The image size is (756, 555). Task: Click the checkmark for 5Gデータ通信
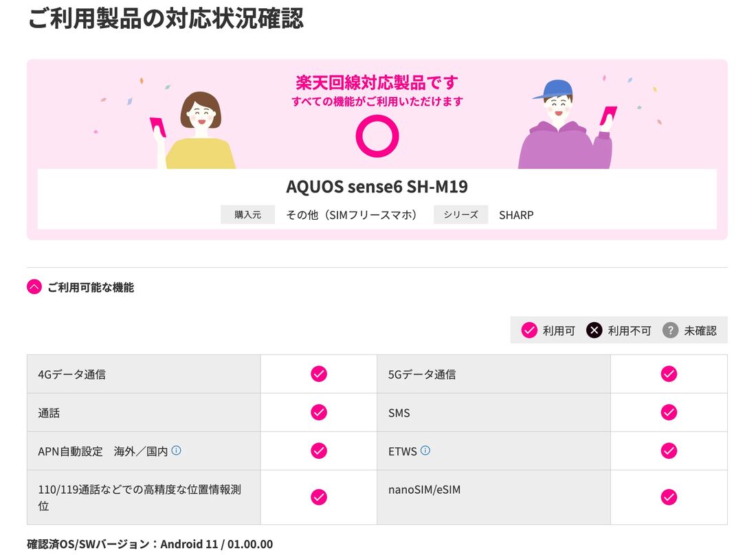(669, 374)
